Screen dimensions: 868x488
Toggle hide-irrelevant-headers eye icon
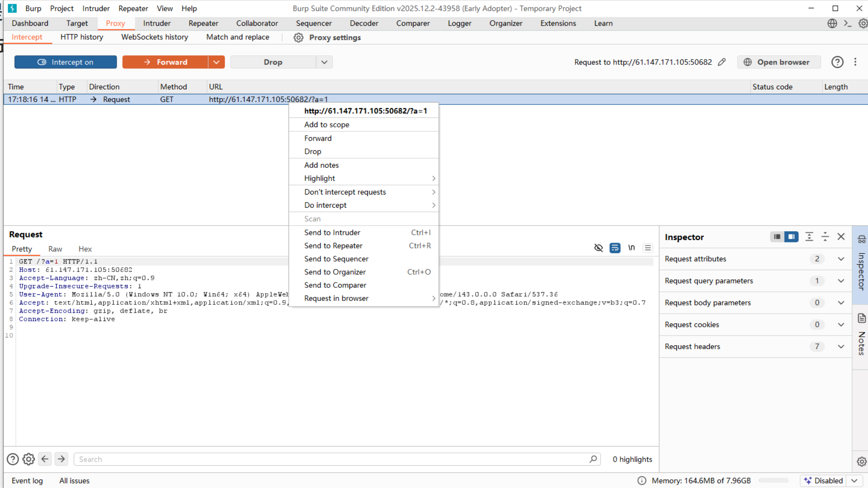tap(598, 248)
